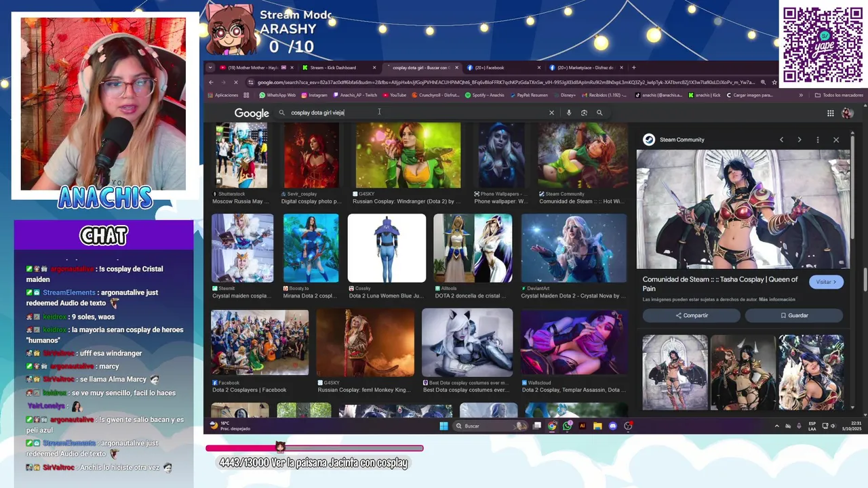The width and height of the screenshot is (868, 488).
Task: Open Templar Assassin Wallscloud thumbnail
Action: (574, 342)
